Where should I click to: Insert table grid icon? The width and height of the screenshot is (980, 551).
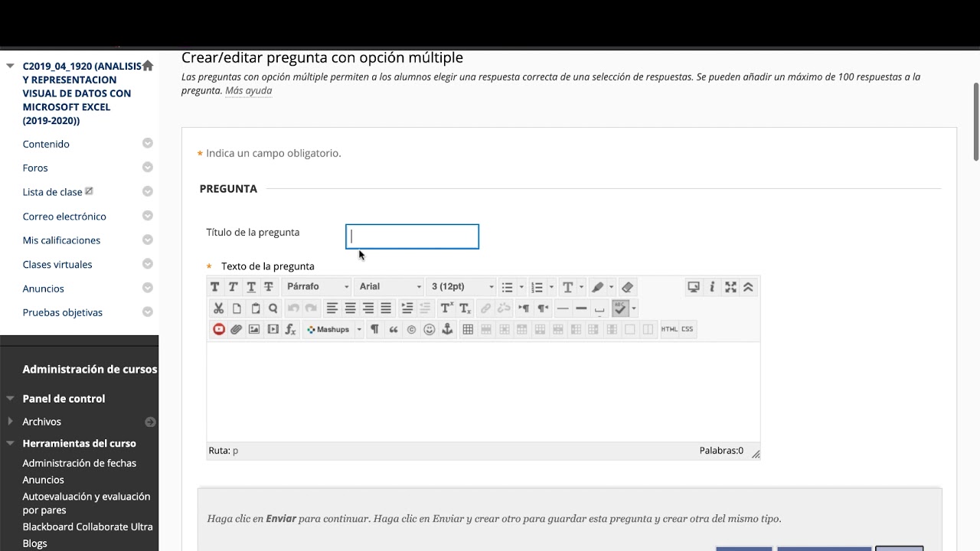point(468,329)
